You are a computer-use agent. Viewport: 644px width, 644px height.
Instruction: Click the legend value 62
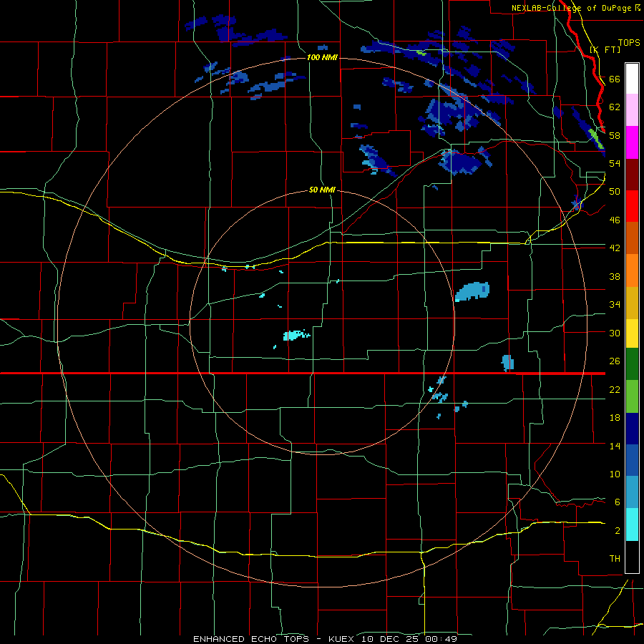[615, 107]
